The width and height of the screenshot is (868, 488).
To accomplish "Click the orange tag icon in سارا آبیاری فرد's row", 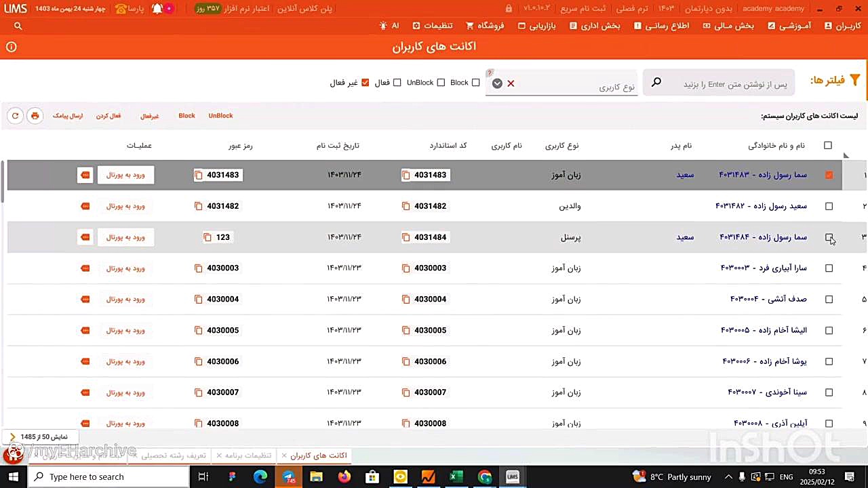I will [85, 268].
